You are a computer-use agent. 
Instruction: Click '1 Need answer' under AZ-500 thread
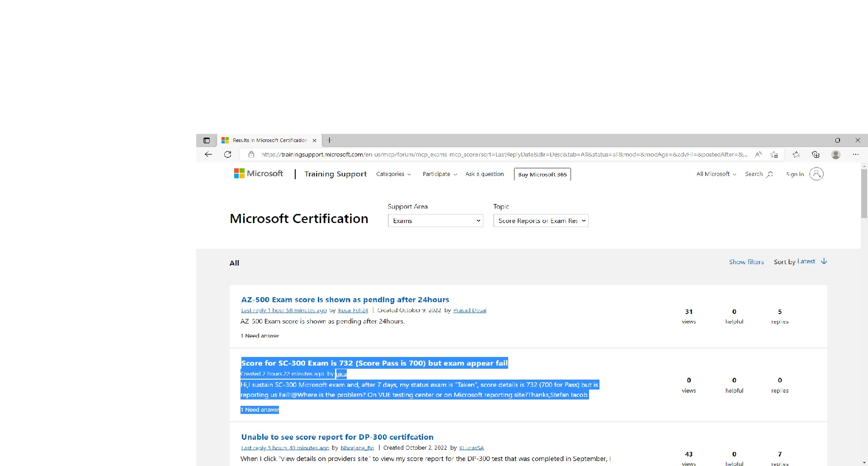[x=260, y=336]
